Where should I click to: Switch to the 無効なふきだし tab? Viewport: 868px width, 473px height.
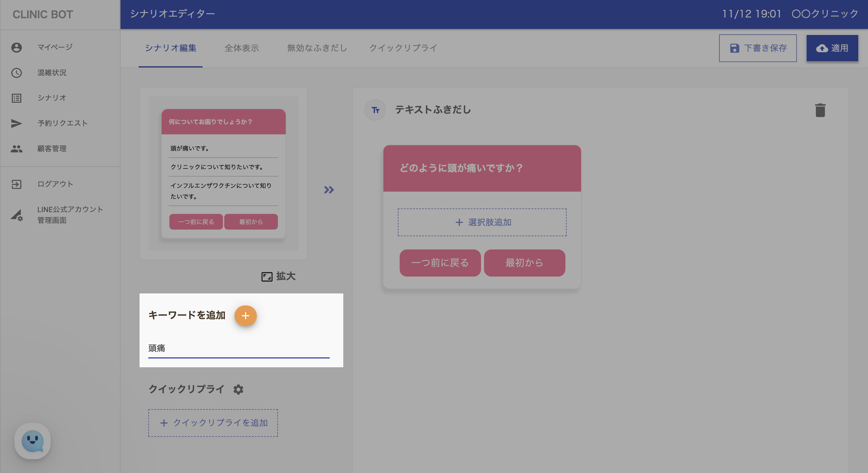tap(317, 48)
